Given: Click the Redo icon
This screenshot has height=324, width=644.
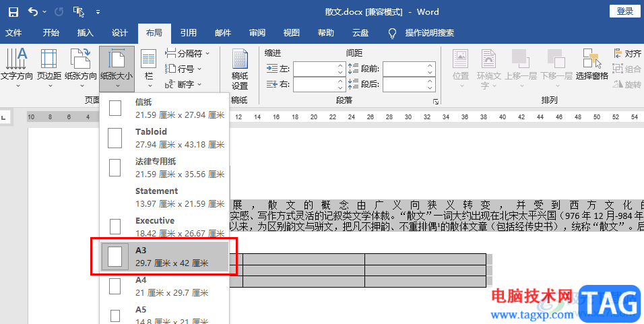Looking at the screenshot, I should point(59,12).
